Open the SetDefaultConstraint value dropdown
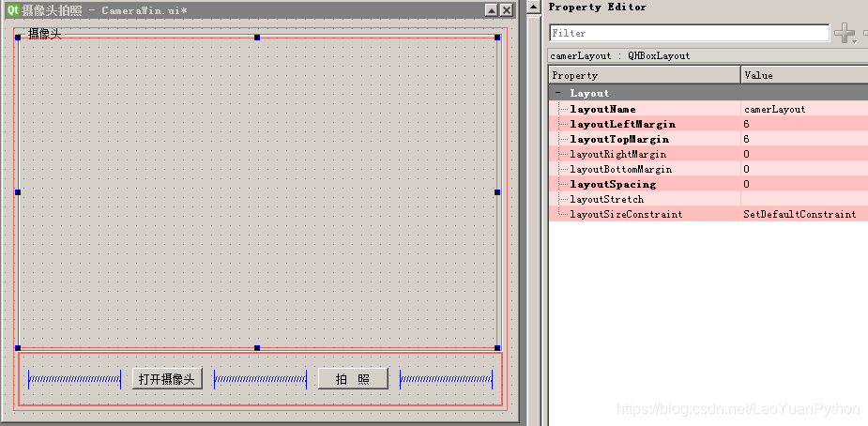The height and width of the screenshot is (426, 868). [804, 214]
